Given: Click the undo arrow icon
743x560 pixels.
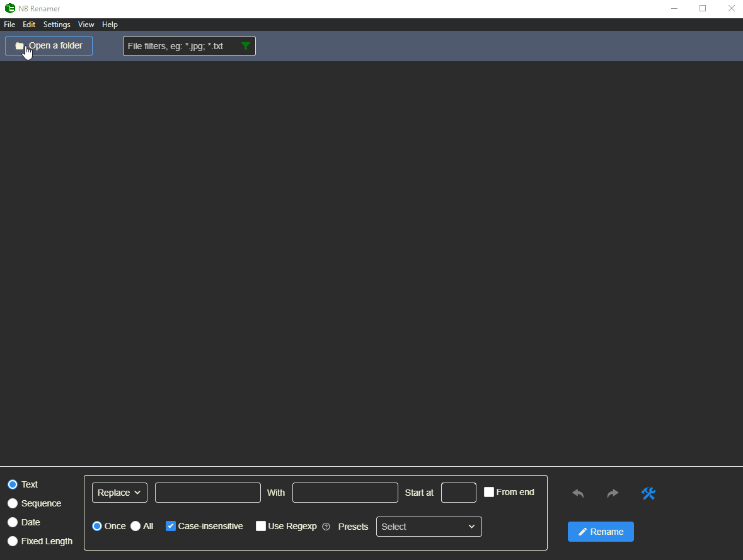Looking at the screenshot, I should point(578,493).
